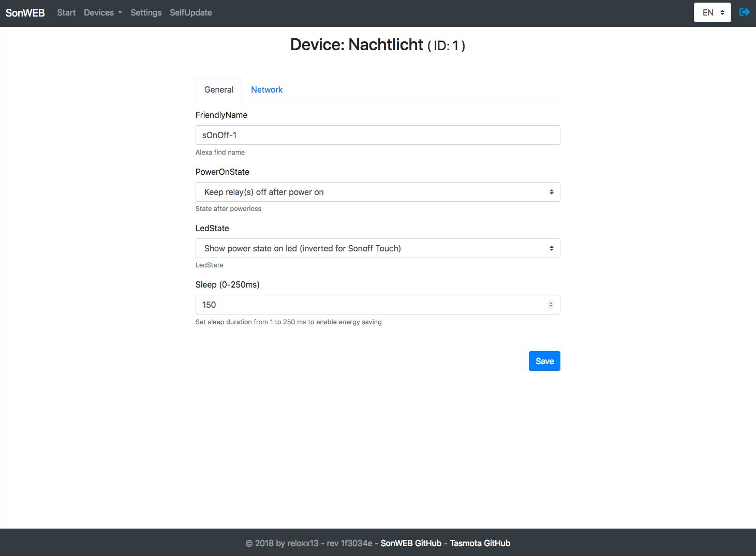Expand the Devices menu
This screenshot has width=756, height=556.
(x=103, y=12)
